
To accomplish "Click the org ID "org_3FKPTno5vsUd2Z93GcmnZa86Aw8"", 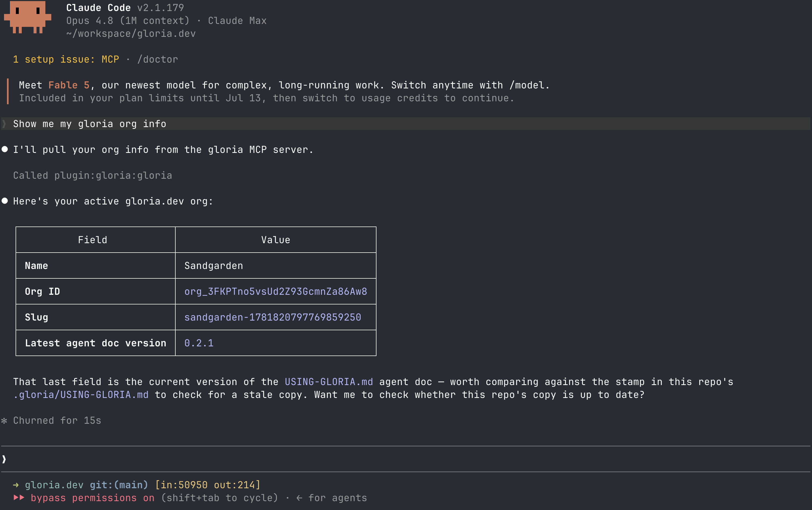I will tap(275, 292).
